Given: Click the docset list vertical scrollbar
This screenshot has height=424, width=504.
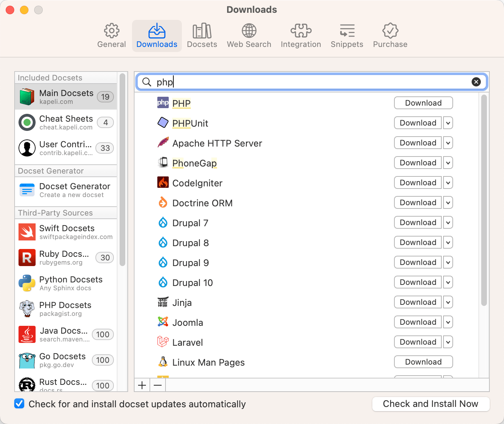Looking at the screenshot, I should (484, 199).
